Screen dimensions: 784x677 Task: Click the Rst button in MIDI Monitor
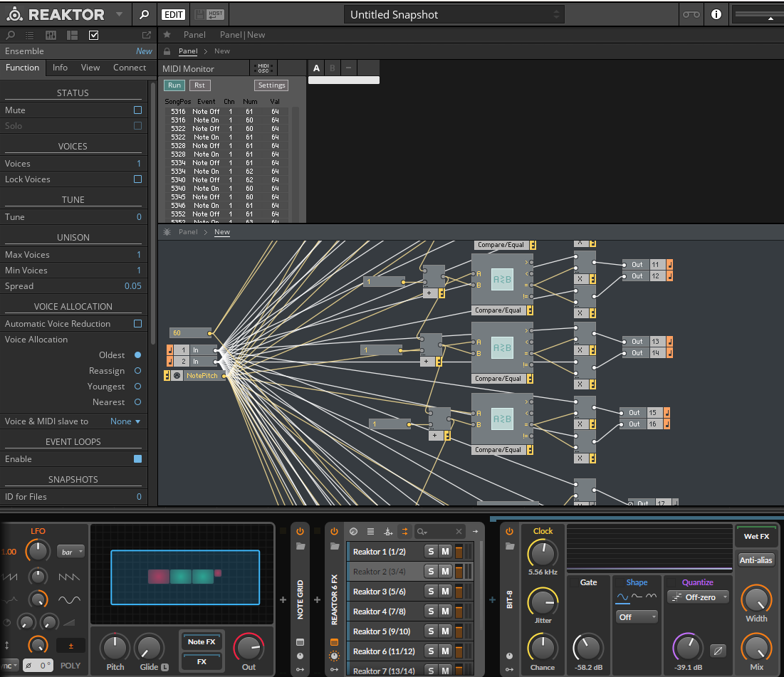click(199, 85)
